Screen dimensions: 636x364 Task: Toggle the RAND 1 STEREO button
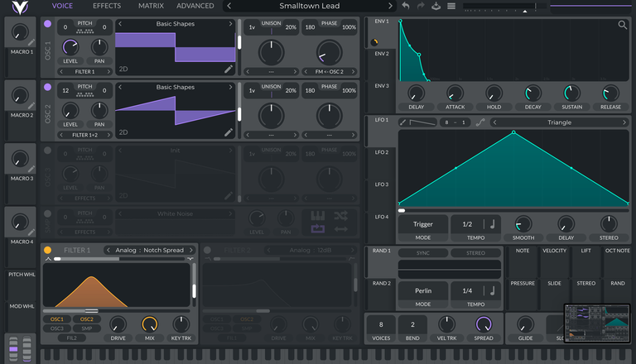click(475, 253)
